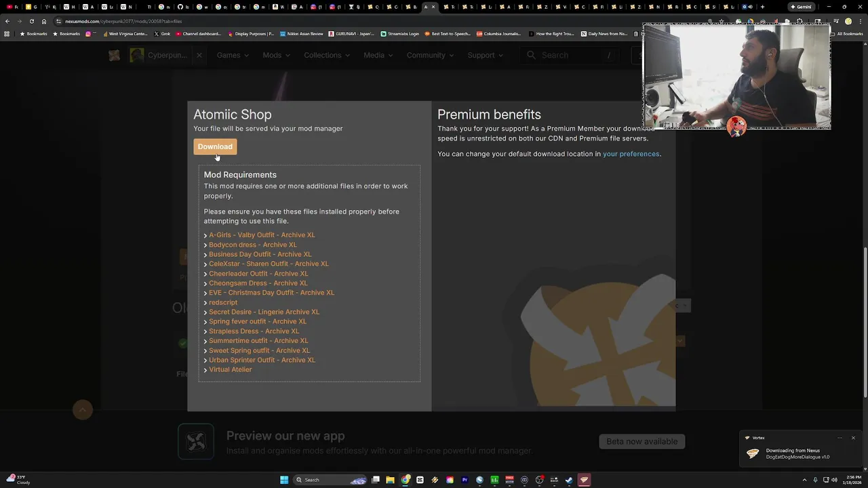Open EVE - Christmas Day Outfit link
Viewport: 868px width, 488px height.
271,293
